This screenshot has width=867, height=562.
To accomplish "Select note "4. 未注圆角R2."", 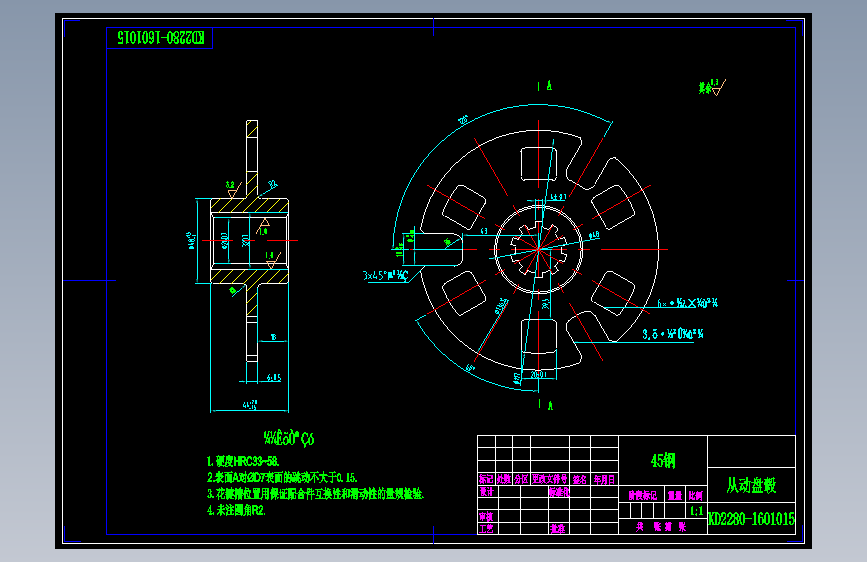I will [236, 511].
